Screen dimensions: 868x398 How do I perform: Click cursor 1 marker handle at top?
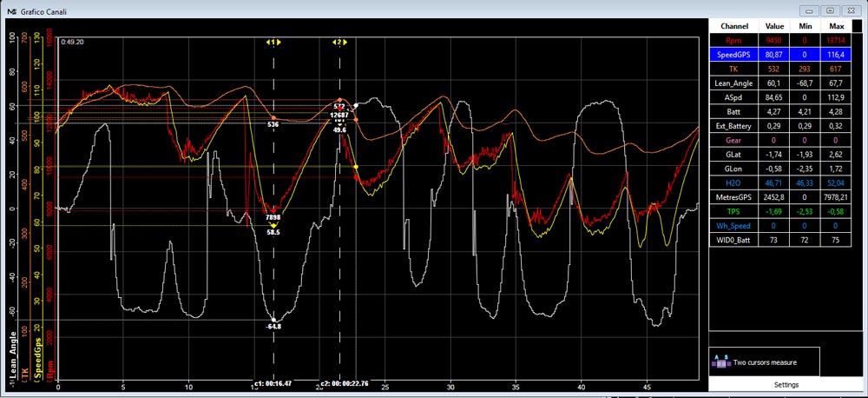coord(273,42)
